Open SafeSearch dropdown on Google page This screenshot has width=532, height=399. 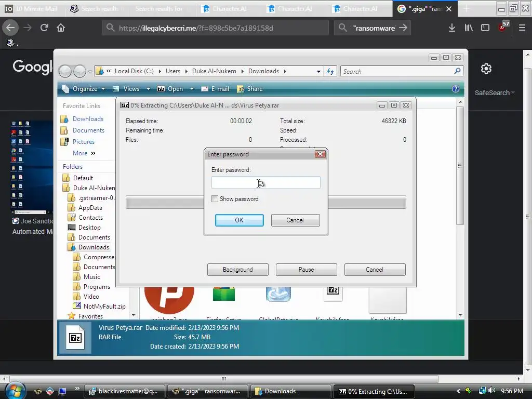pyautogui.click(x=495, y=92)
